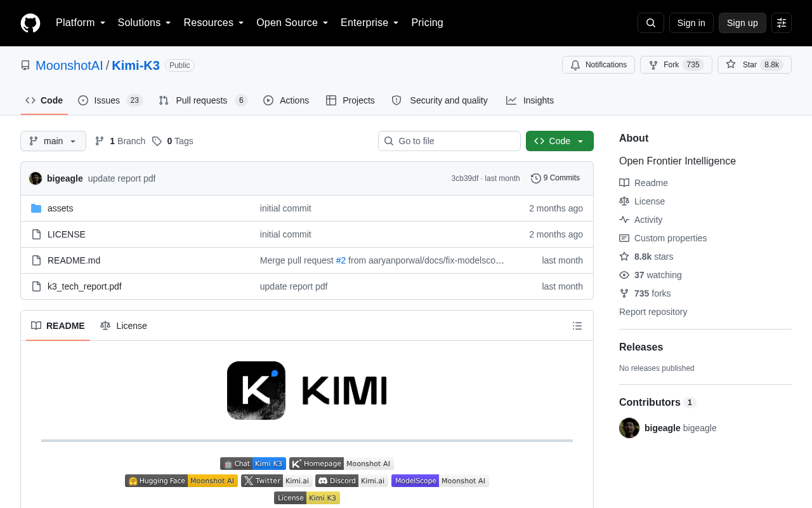Select the README tab in file viewer
The height and width of the screenshot is (508, 812).
[58, 326]
